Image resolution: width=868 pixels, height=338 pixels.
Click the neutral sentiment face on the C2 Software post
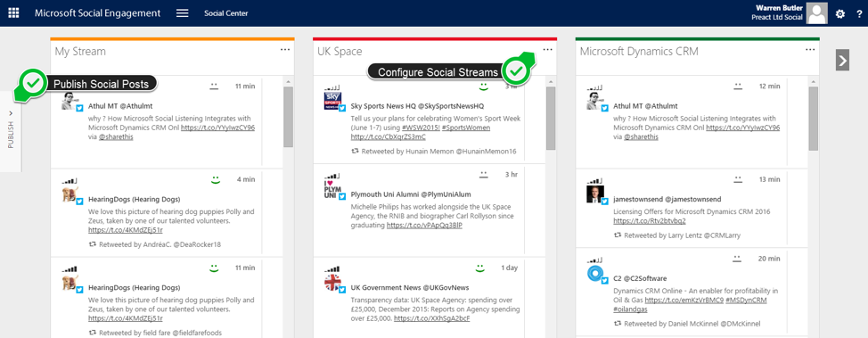pos(737,259)
